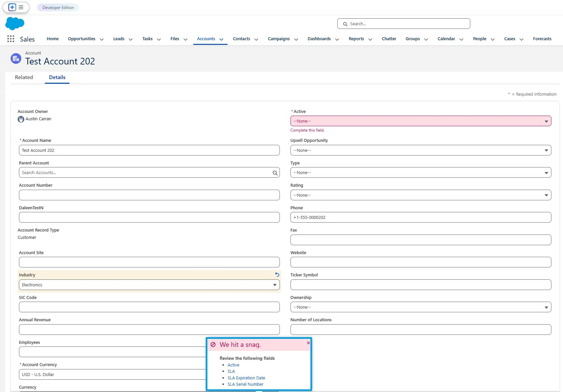This screenshot has height=392, width=563.
Task: Go to the Home nav tab
Action: click(x=53, y=39)
